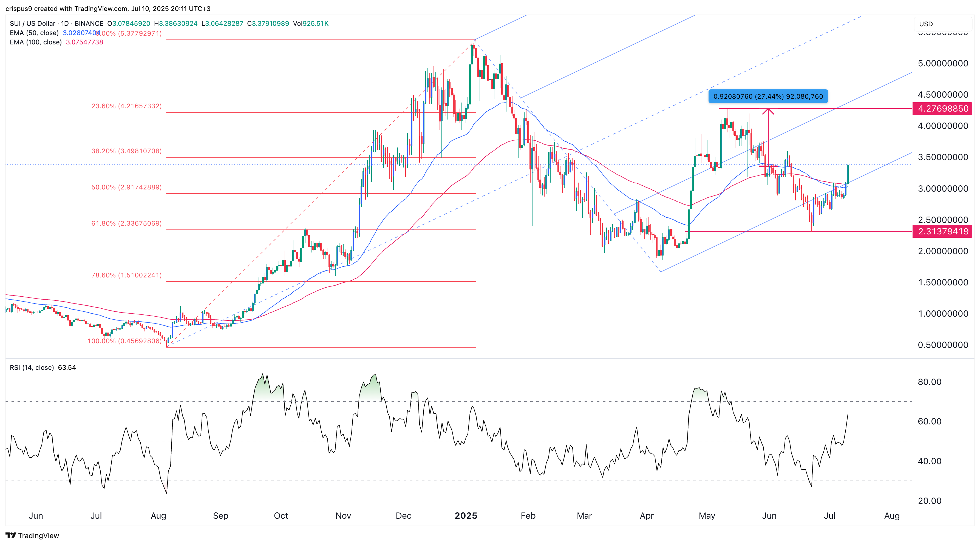Image resolution: width=980 pixels, height=545 pixels.
Task: Click the TradingView logo icon
Action: point(11,535)
